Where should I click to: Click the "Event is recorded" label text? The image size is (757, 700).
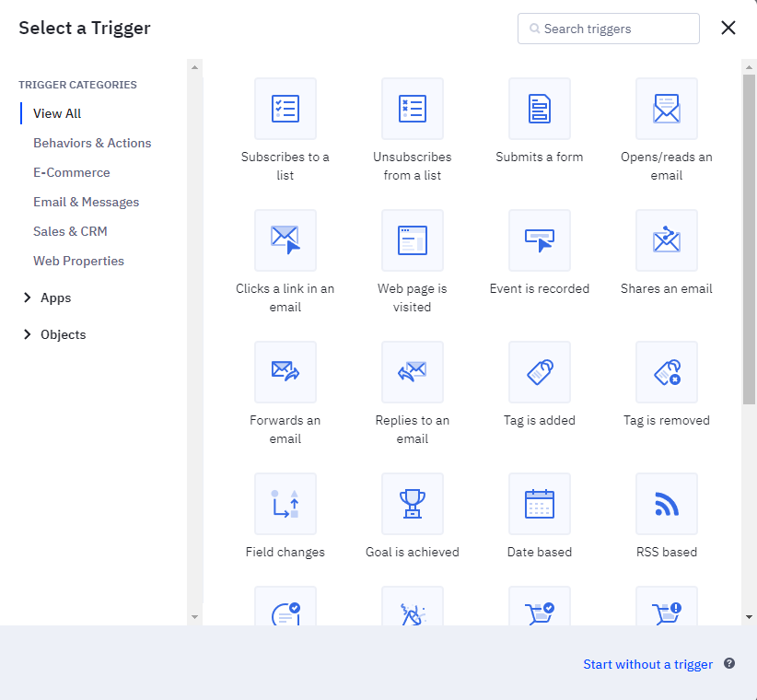pyautogui.click(x=540, y=288)
